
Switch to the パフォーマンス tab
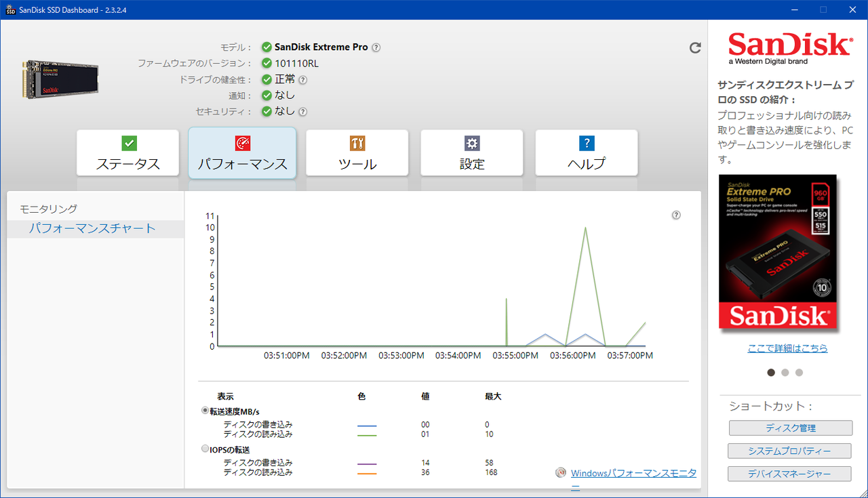pos(242,153)
